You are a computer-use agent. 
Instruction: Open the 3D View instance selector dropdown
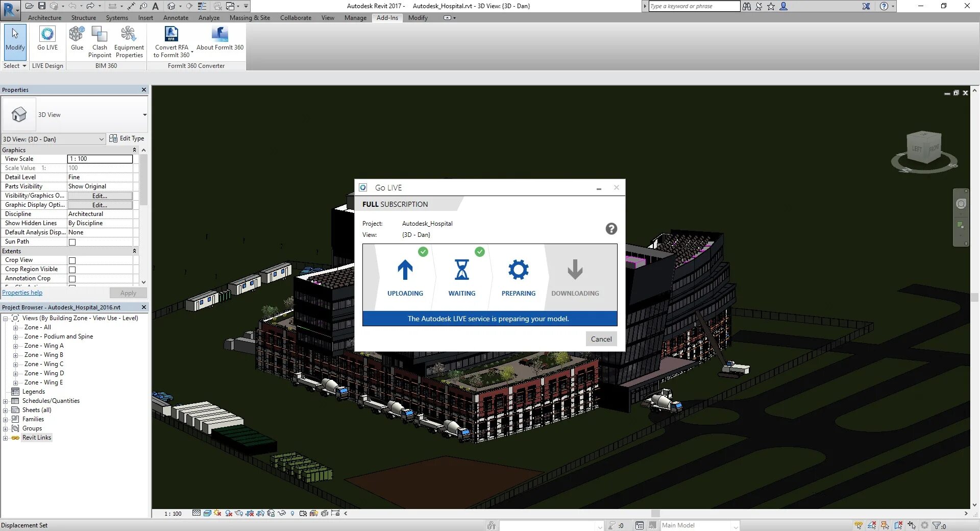(54, 139)
